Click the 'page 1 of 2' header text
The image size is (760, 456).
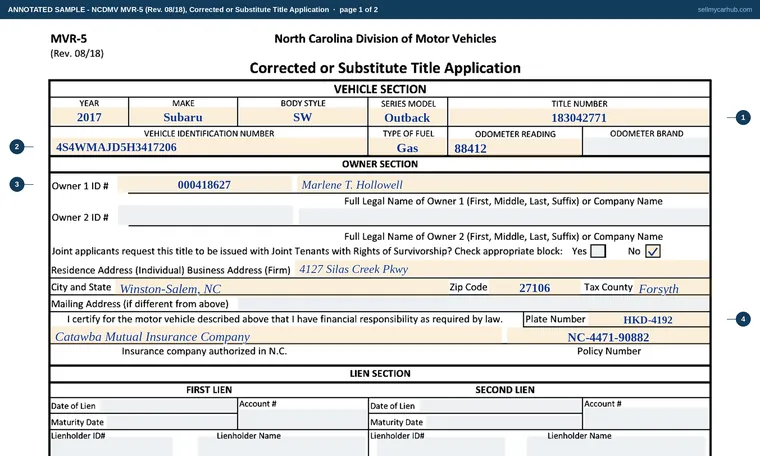358,9
